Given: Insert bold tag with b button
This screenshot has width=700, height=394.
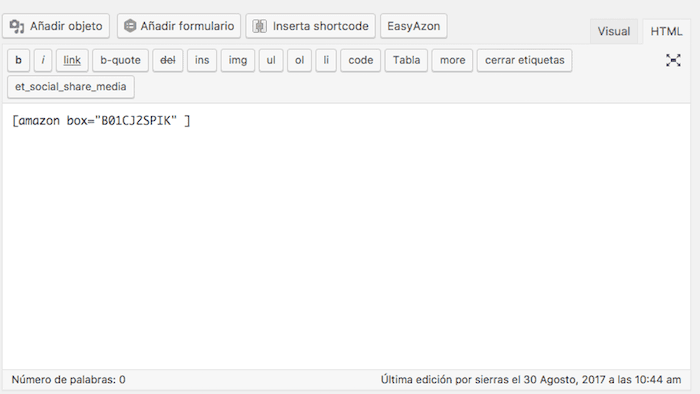Looking at the screenshot, I should (x=18, y=60).
